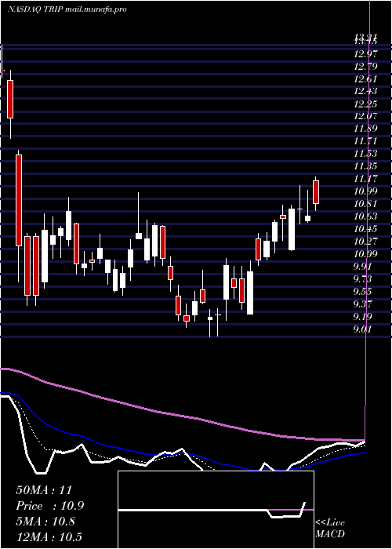Viewport: 392px width, 549px height.
Task: Click the tall red candlestick spanning 11.5 to 10.2
Action: click(x=19, y=200)
